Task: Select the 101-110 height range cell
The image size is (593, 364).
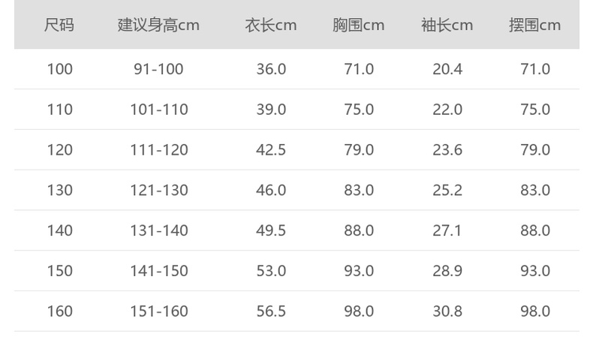Action: point(158,110)
